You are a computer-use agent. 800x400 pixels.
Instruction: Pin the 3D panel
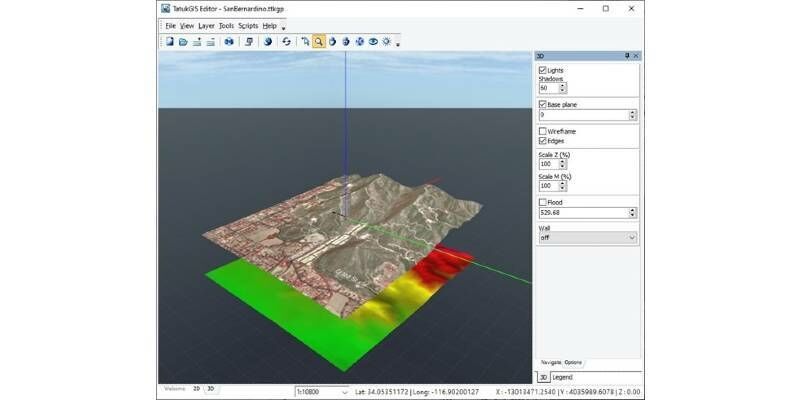tap(627, 56)
